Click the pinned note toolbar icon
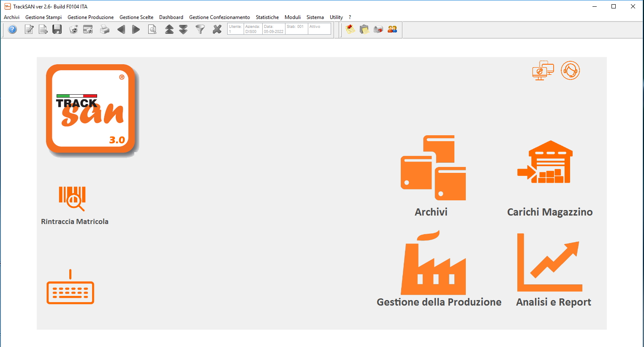This screenshot has height=347, width=644. (350, 29)
